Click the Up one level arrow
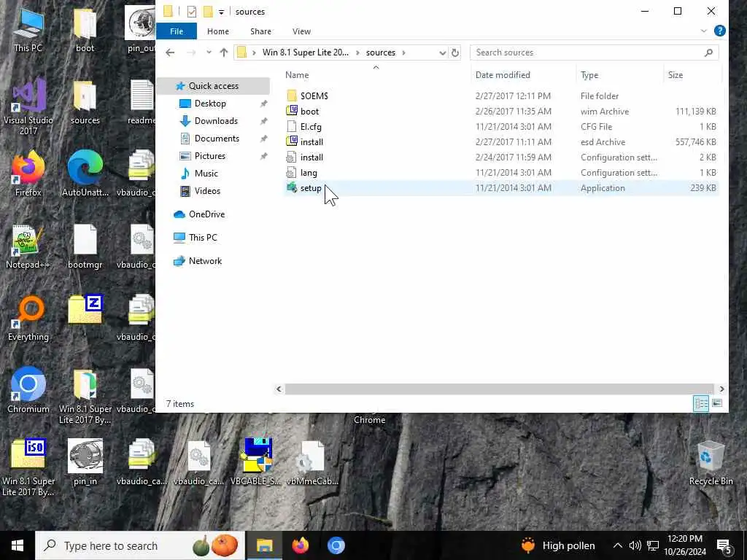 tap(224, 52)
